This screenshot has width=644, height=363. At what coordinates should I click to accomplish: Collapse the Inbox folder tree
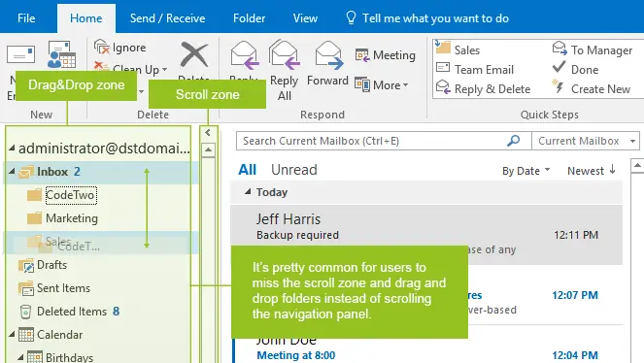[12, 171]
